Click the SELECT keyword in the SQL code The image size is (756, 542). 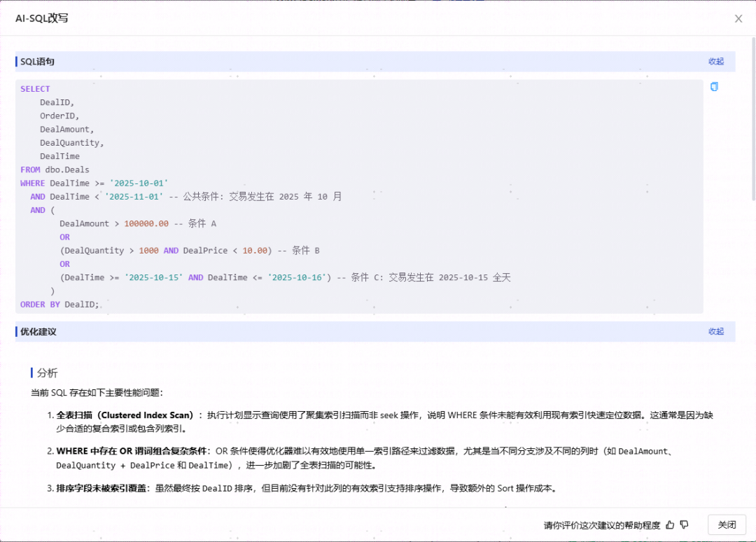tap(35, 89)
